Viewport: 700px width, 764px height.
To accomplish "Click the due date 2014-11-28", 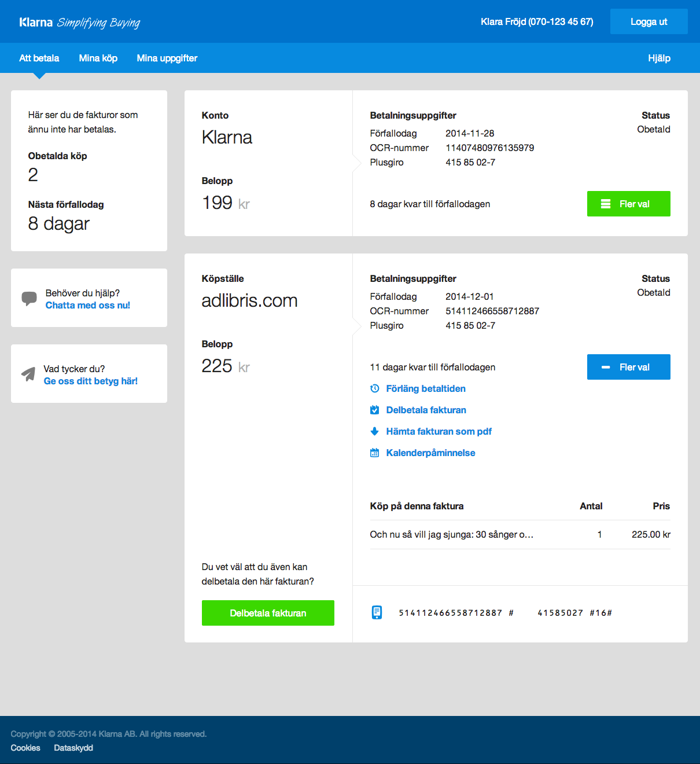I will point(470,133).
